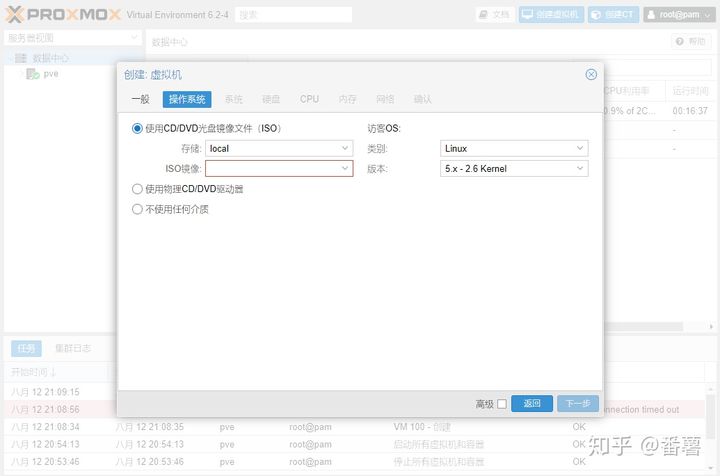Click the 创建CT container icon
The image size is (720, 476).
pyautogui.click(x=598, y=15)
